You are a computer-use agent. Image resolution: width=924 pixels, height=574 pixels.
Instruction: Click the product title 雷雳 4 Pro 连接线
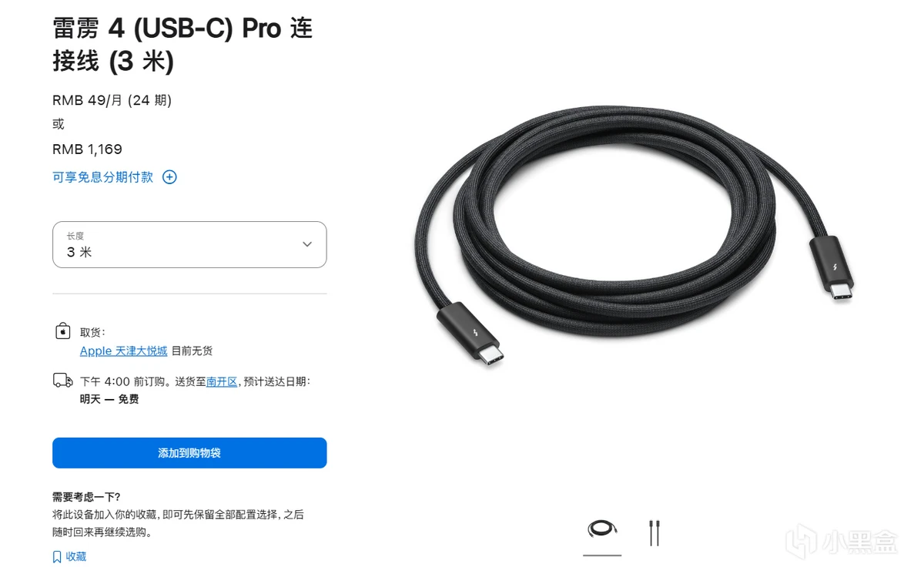[182, 43]
